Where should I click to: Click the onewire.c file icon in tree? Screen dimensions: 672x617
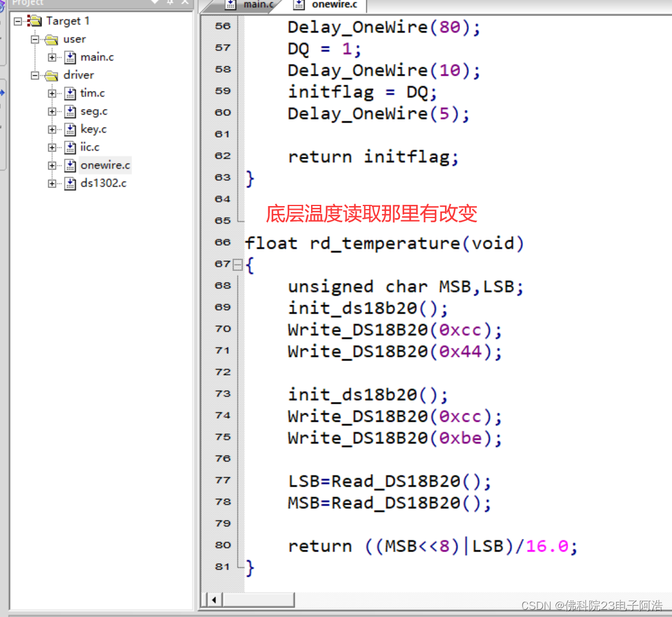tap(70, 165)
